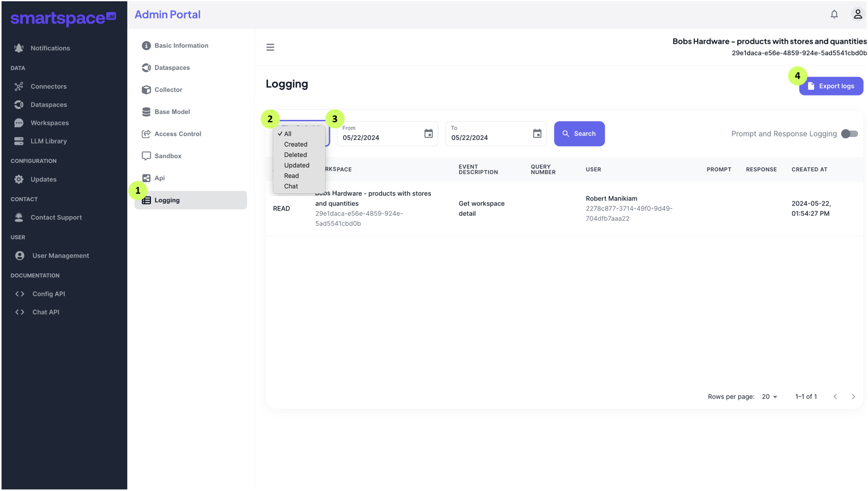Click the Connectors sidebar icon
The height and width of the screenshot is (491, 868).
(x=19, y=86)
